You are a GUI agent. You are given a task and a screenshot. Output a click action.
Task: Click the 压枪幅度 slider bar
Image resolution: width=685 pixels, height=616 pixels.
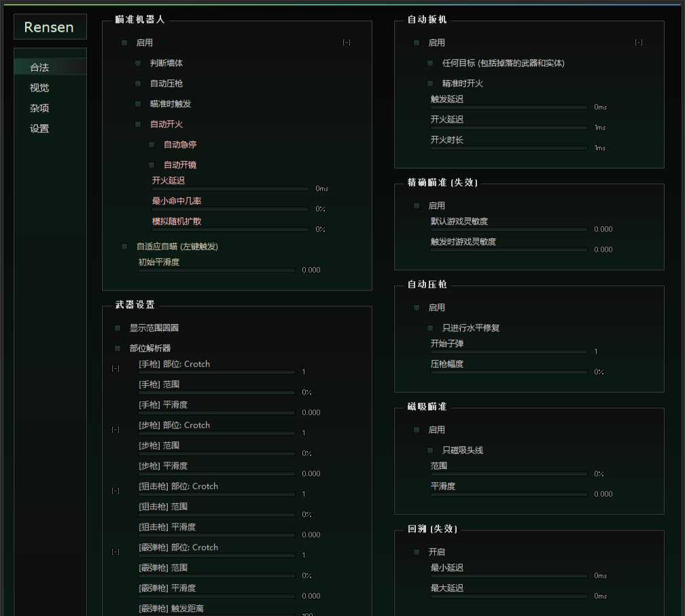509,372
